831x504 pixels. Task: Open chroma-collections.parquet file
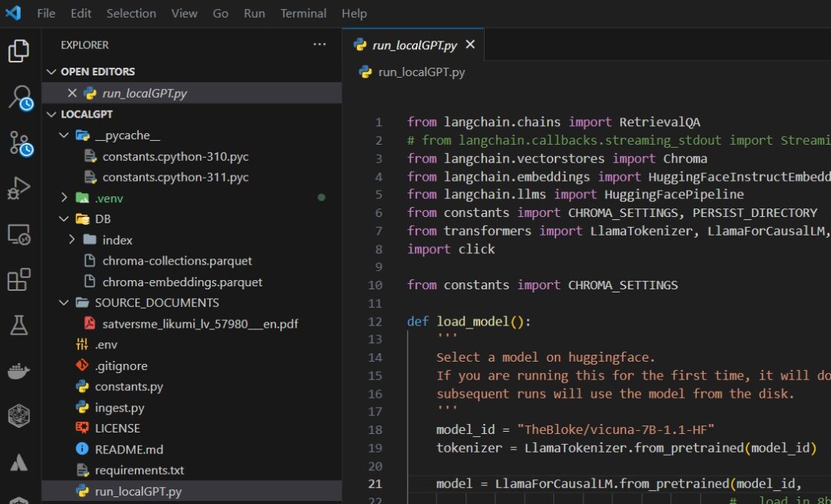coord(177,261)
